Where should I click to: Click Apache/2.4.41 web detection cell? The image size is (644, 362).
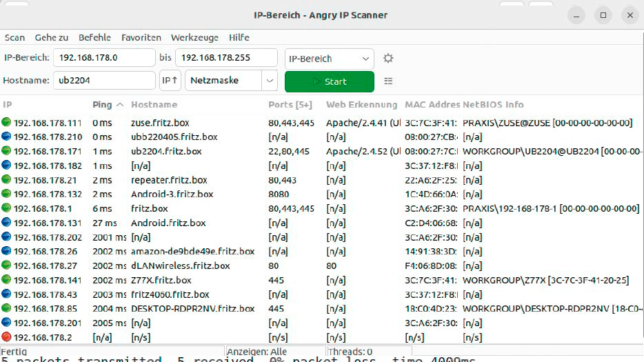pyautogui.click(x=363, y=123)
